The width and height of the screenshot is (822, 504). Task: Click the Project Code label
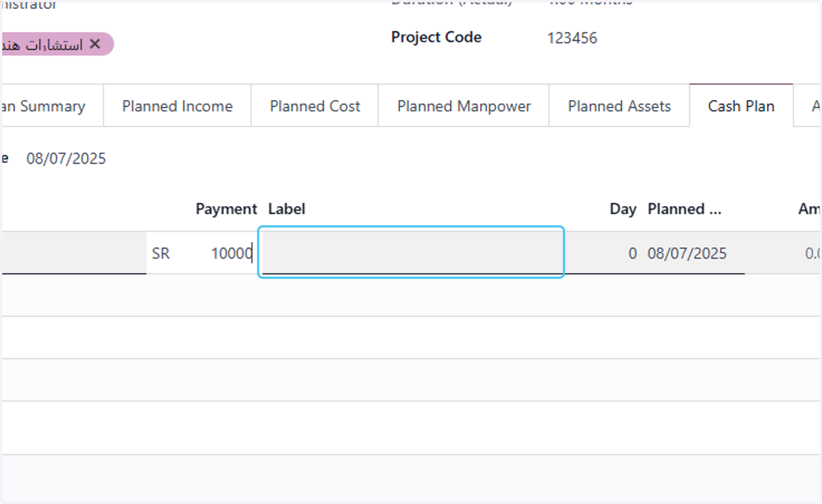(436, 38)
